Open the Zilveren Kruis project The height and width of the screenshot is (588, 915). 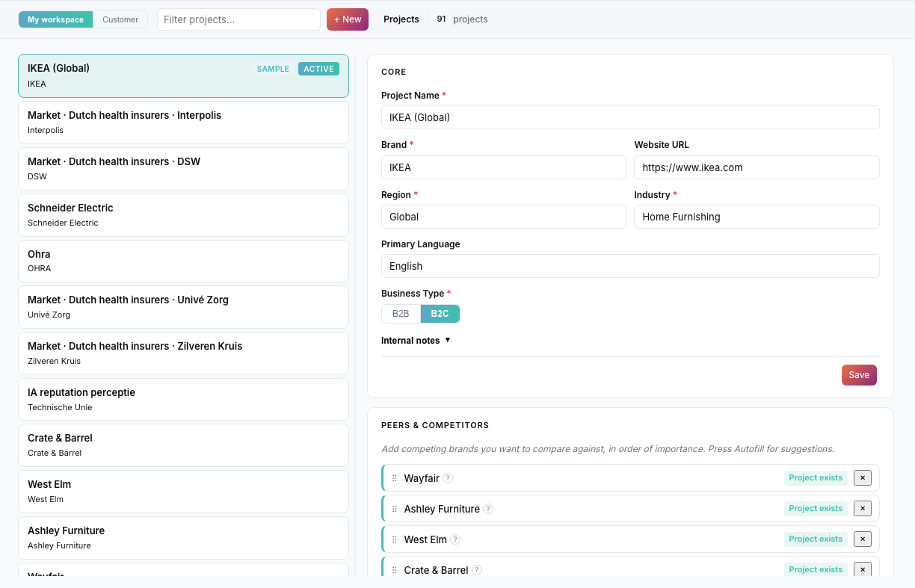pos(183,353)
